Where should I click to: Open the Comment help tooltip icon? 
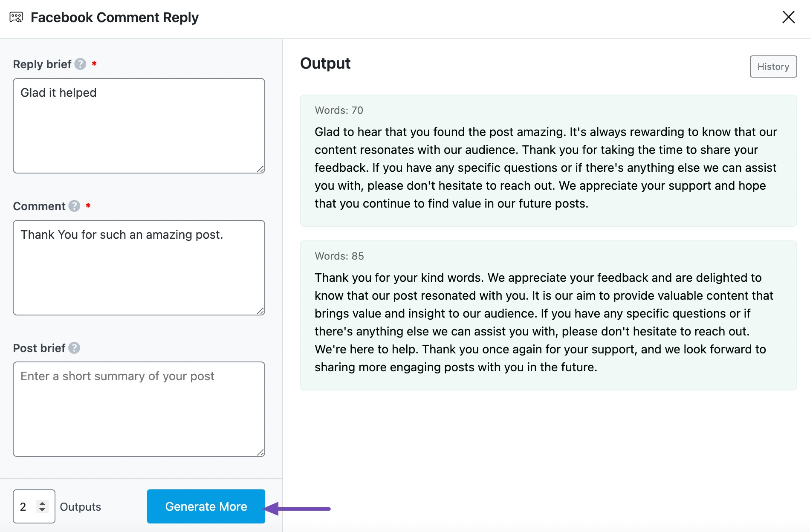(73, 206)
